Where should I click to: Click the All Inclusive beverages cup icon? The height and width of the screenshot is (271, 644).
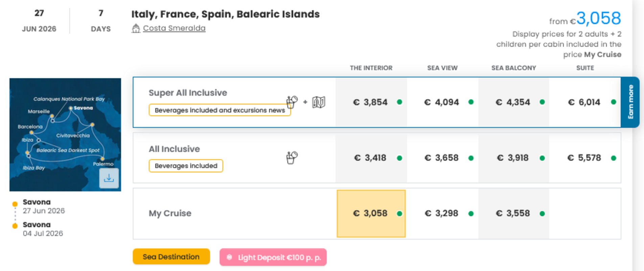[x=292, y=158]
